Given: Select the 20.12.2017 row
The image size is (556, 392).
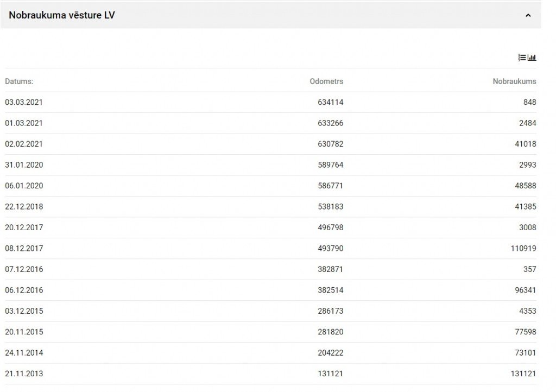Looking at the screenshot, I should pos(270,227).
